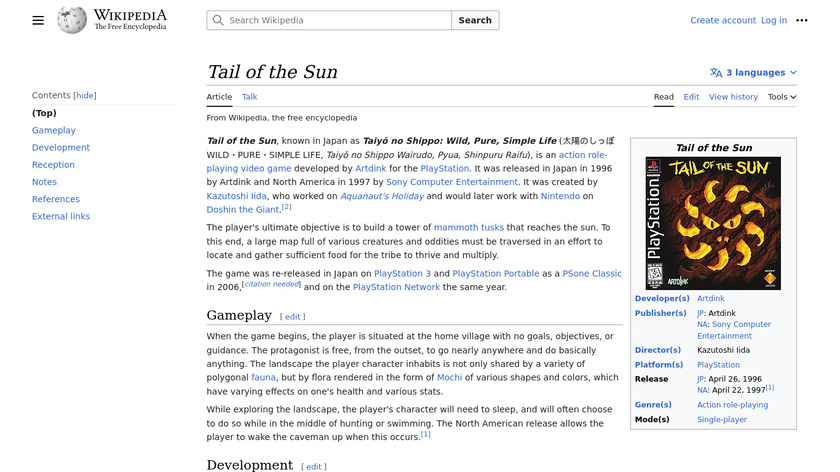Open the Tail of the Sun cover image
Viewport: 840px width, 472px height.
713,223
